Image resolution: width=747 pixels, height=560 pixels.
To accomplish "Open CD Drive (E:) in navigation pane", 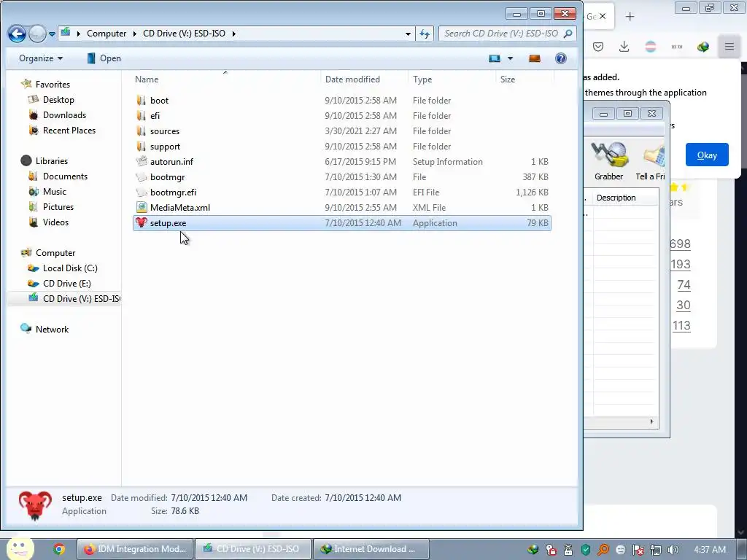I will point(66,284).
